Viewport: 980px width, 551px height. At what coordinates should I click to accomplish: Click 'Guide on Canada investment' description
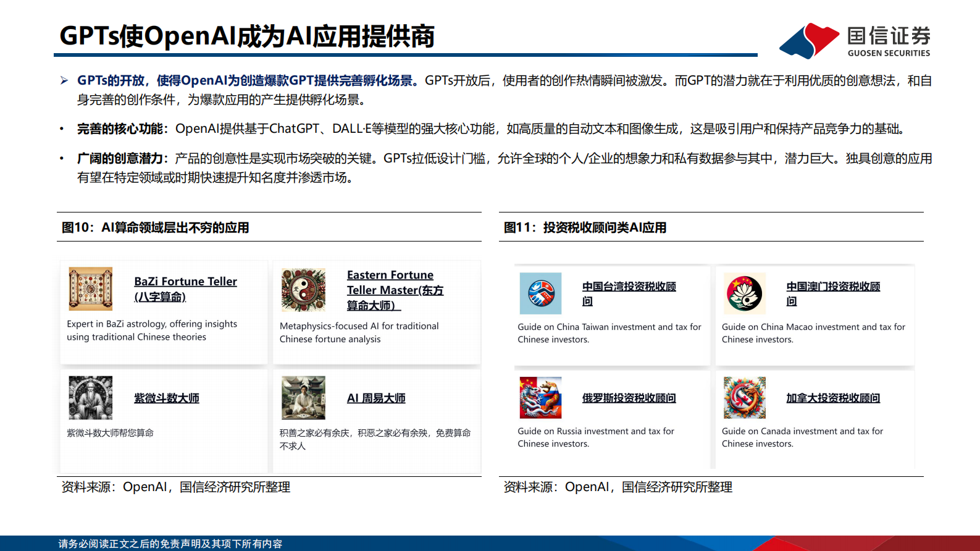[802, 437]
